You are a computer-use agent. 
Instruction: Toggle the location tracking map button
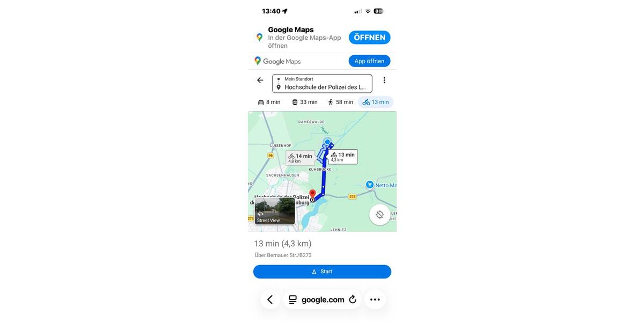point(380,215)
